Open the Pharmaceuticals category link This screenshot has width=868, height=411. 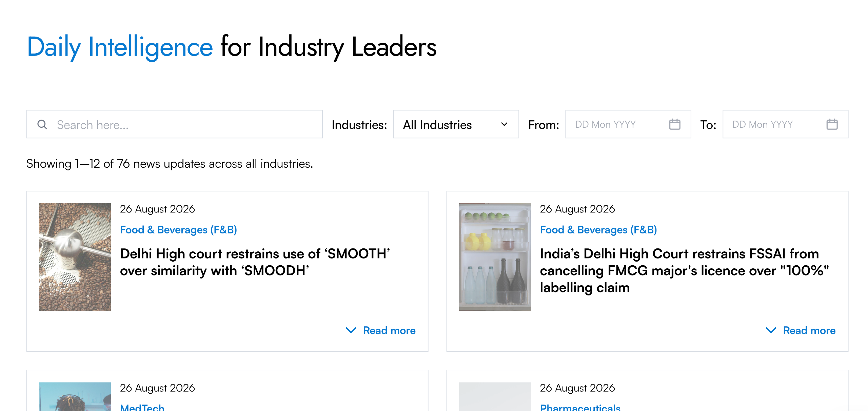(x=580, y=407)
